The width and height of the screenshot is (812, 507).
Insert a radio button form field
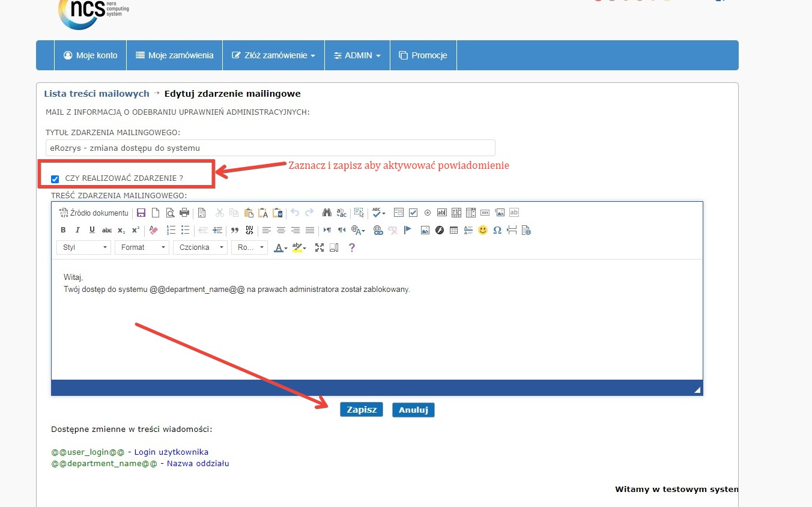point(428,213)
